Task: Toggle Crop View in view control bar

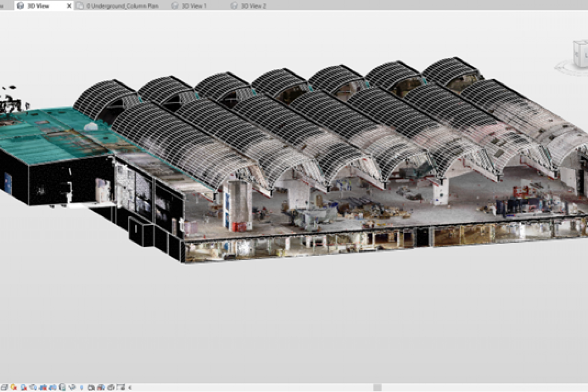Action: [x=43, y=387]
